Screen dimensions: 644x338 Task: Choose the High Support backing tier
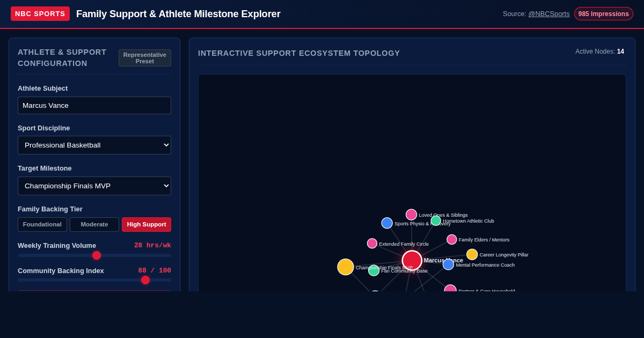pyautogui.click(x=147, y=224)
